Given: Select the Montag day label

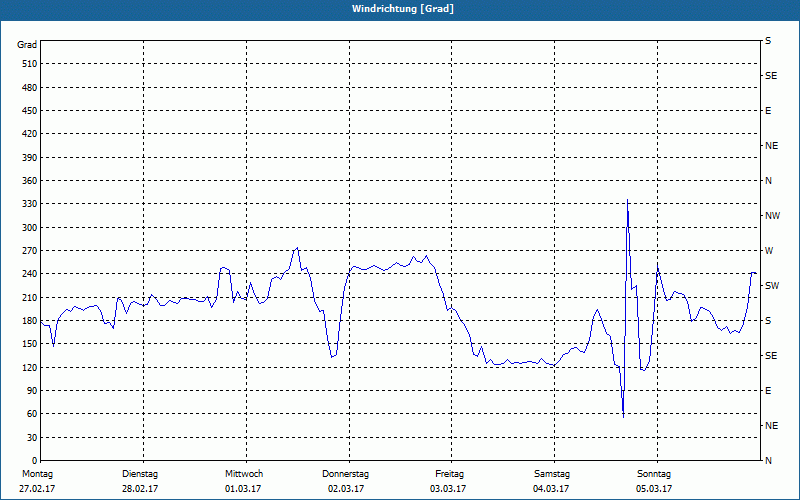Looking at the screenshot, I should (37, 474).
